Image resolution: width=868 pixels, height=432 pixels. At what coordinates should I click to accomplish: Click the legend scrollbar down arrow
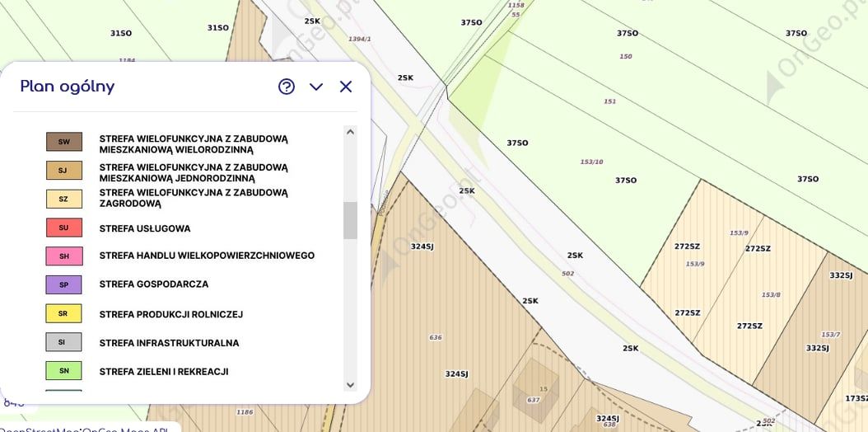coord(350,384)
